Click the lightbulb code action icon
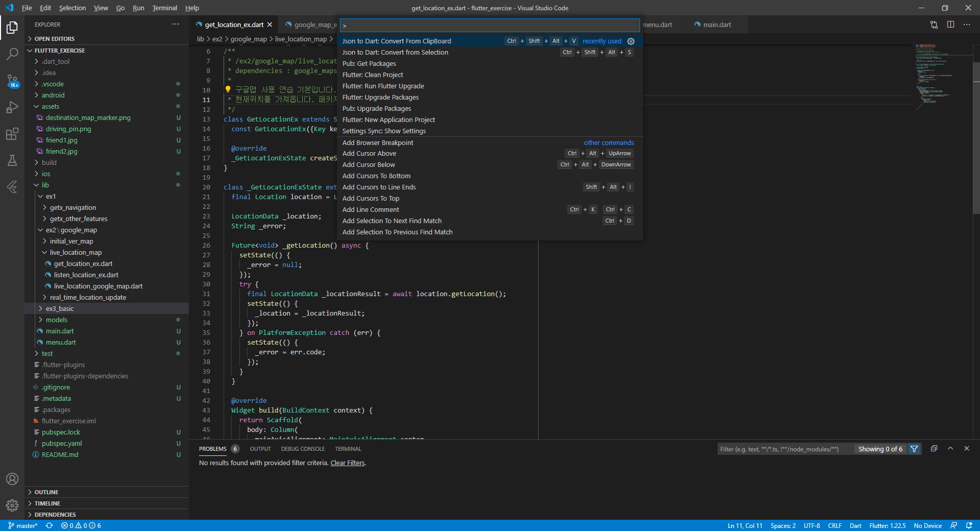This screenshot has height=531, width=980. (228, 89)
